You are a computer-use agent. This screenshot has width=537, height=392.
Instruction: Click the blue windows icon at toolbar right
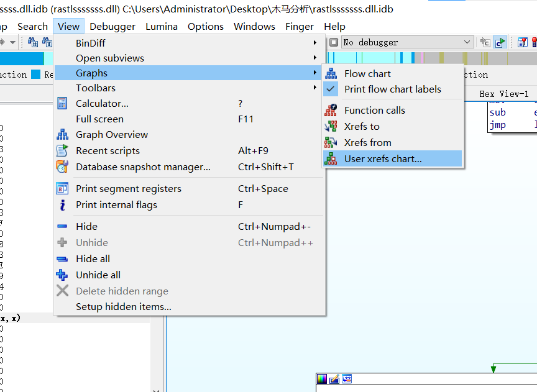point(523,42)
